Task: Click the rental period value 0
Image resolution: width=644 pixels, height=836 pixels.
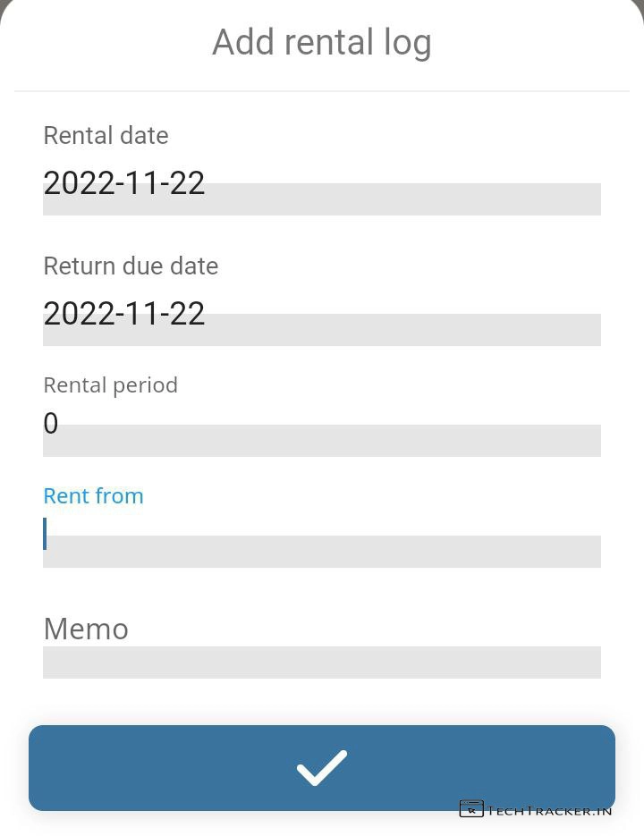Action: point(51,424)
